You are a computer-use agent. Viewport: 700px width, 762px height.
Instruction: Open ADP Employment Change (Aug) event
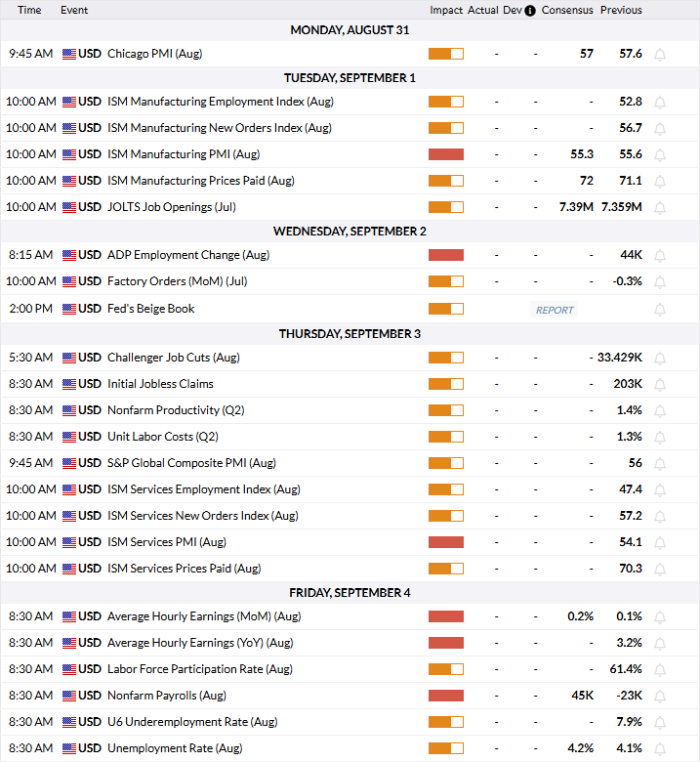pyautogui.click(x=188, y=255)
